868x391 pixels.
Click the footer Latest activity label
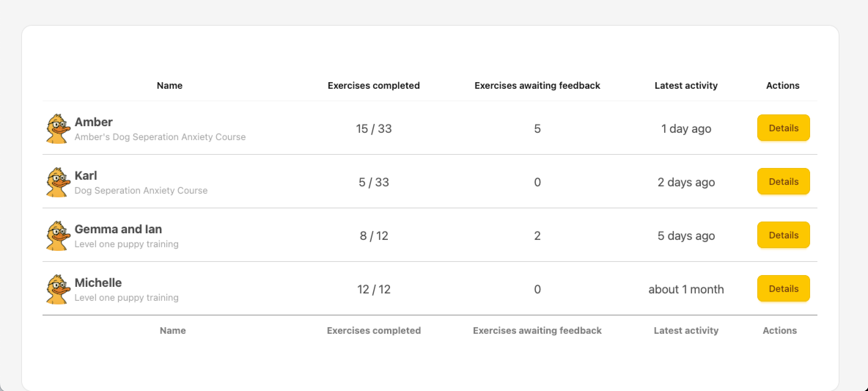tap(686, 330)
